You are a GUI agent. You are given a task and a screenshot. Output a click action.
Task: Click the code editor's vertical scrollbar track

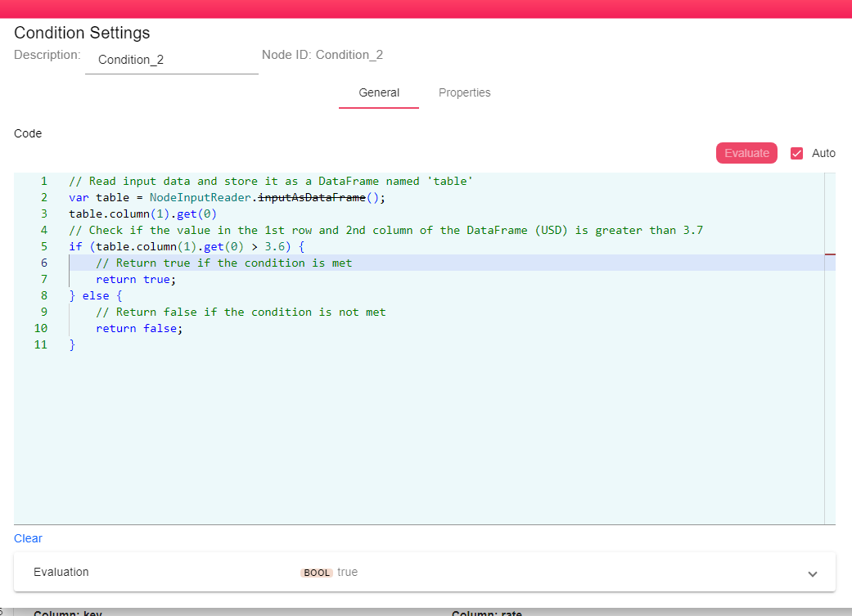coord(830,368)
